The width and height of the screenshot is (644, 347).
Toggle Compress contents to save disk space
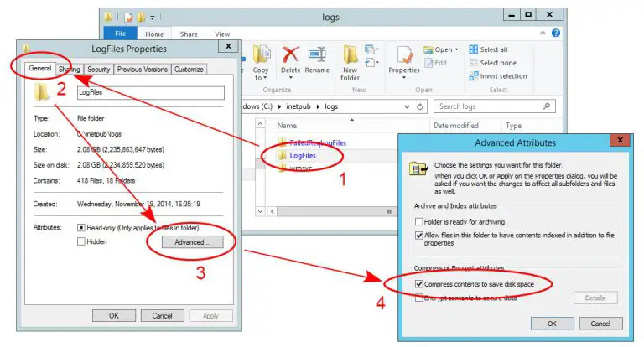pos(419,284)
